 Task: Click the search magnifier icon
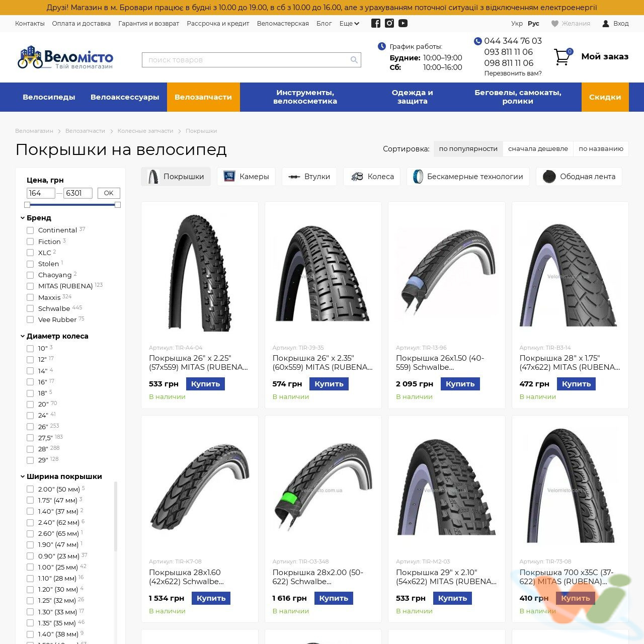(x=354, y=60)
